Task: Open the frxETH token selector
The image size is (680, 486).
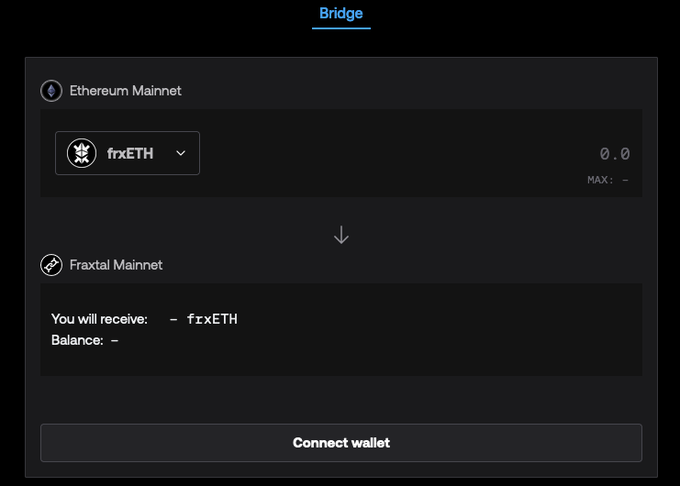Action: [128, 153]
